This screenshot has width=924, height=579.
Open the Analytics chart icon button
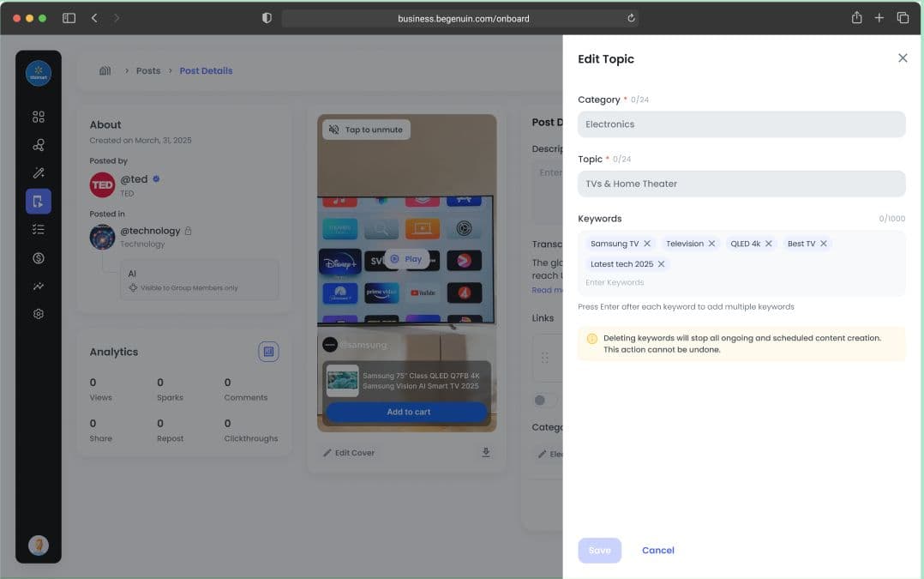[268, 352]
